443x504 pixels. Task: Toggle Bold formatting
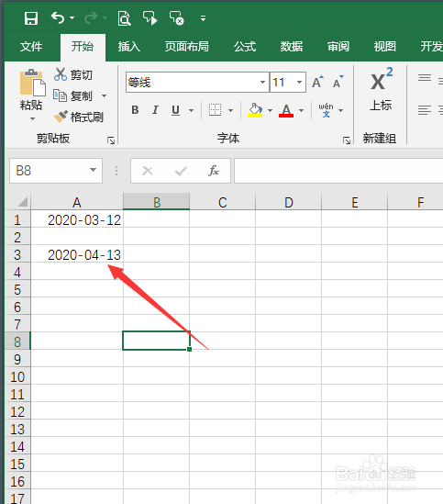[x=135, y=110]
